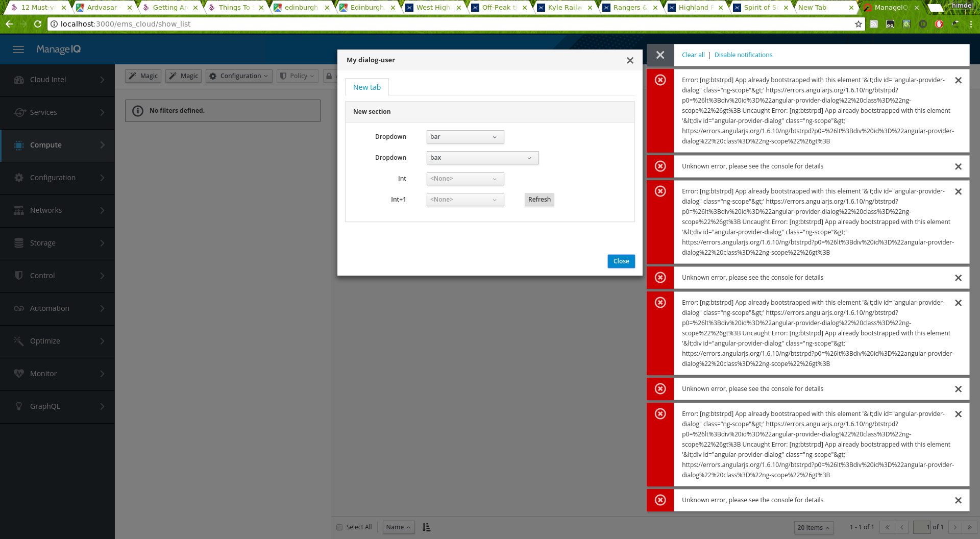This screenshot has width=980, height=539.
Task: Dismiss the second Unknown error notification
Action: click(959, 278)
